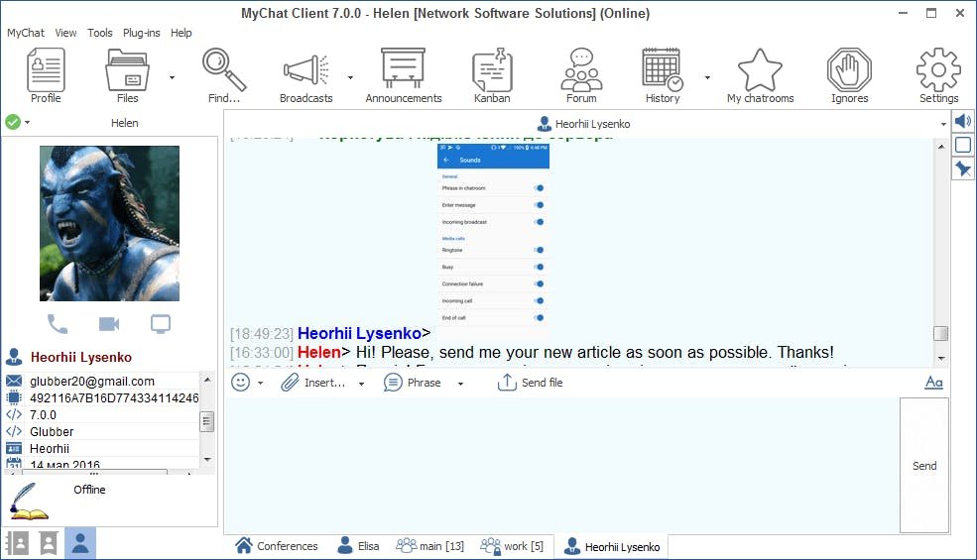Toggle sound speaker icon on right
The image size is (977, 560).
[963, 121]
